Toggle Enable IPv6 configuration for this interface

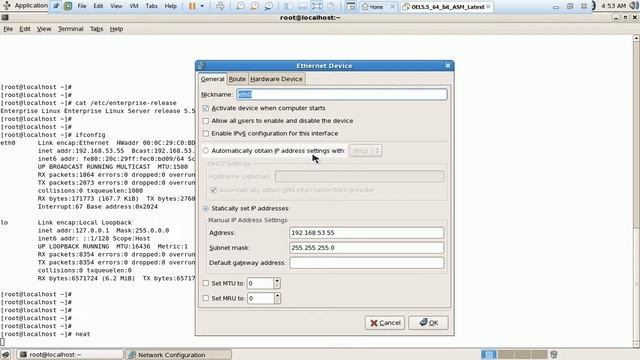[206, 133]
